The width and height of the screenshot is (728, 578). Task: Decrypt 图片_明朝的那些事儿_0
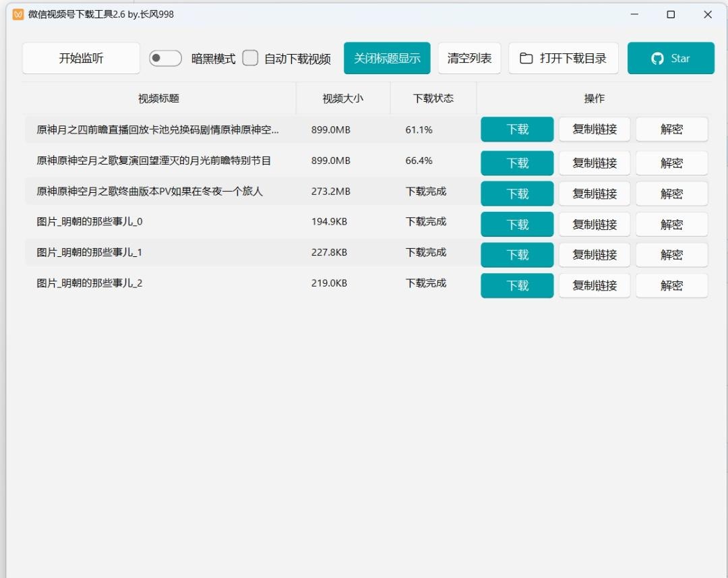pyautogui.click(x=671, y=225)
